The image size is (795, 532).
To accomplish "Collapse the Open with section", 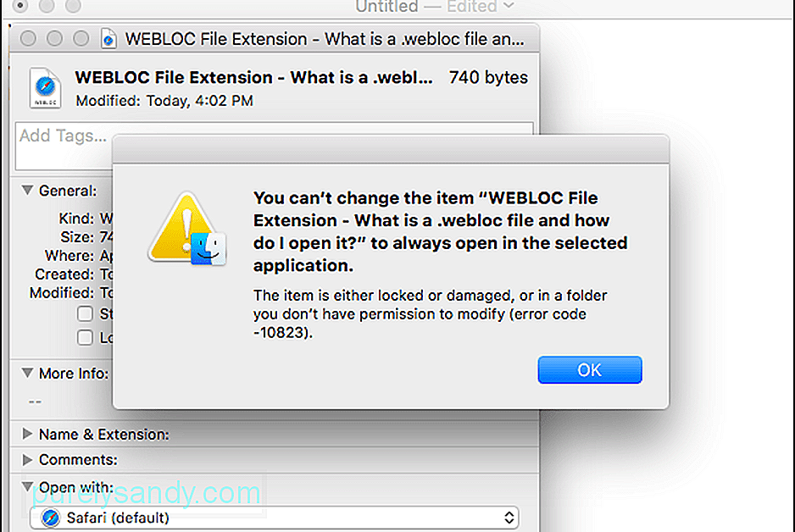I will tap(27, 487).
